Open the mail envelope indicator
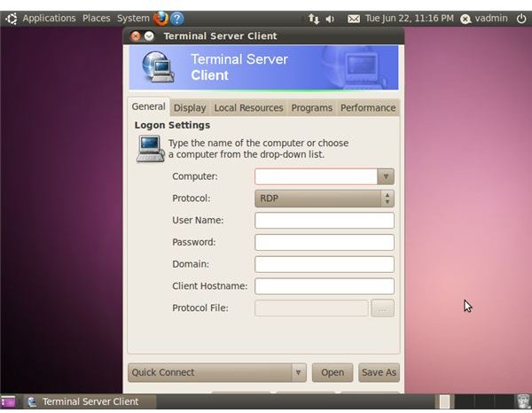 (x=354, y=19)
